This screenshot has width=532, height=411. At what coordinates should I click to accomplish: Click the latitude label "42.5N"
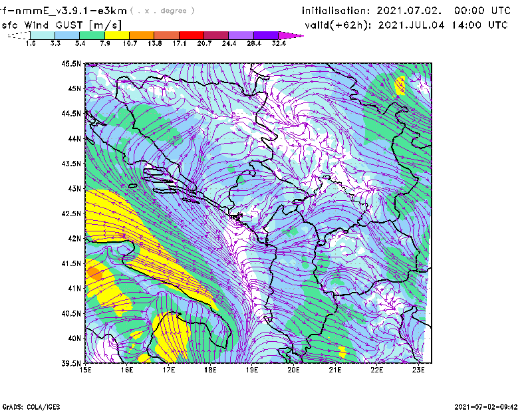(71, 213)
